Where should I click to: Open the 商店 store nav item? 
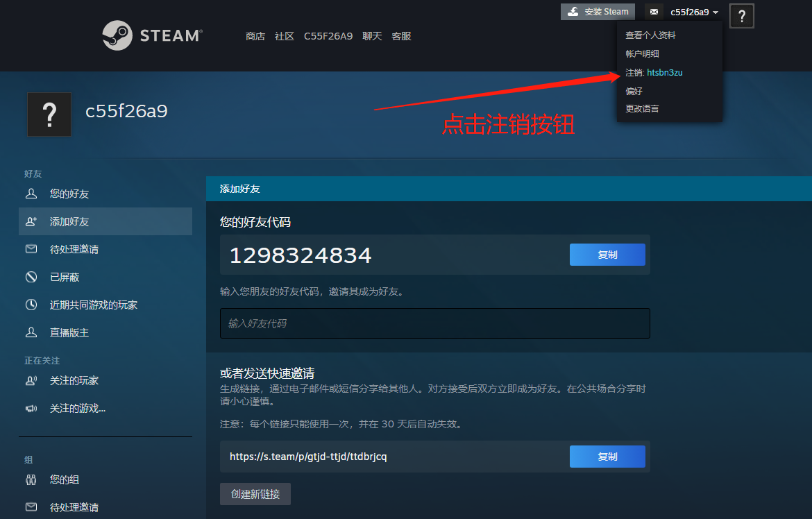click(x=255, y=36)
